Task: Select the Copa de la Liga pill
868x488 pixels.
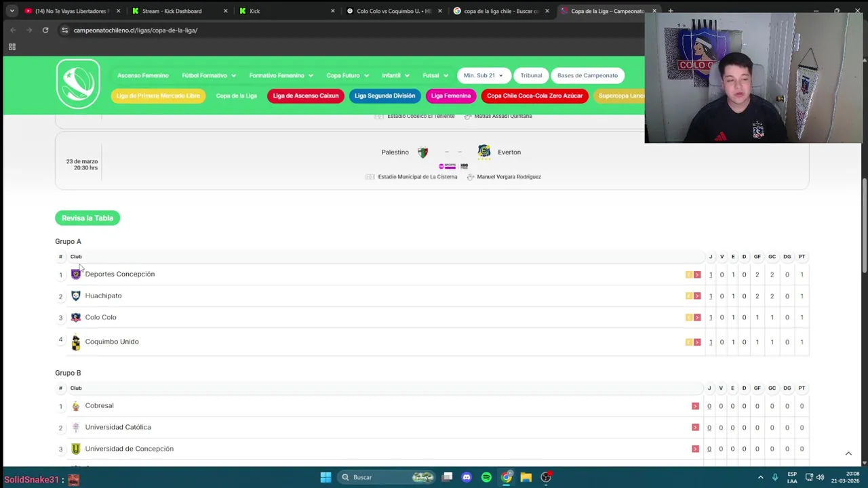Action: pos(236,96)
